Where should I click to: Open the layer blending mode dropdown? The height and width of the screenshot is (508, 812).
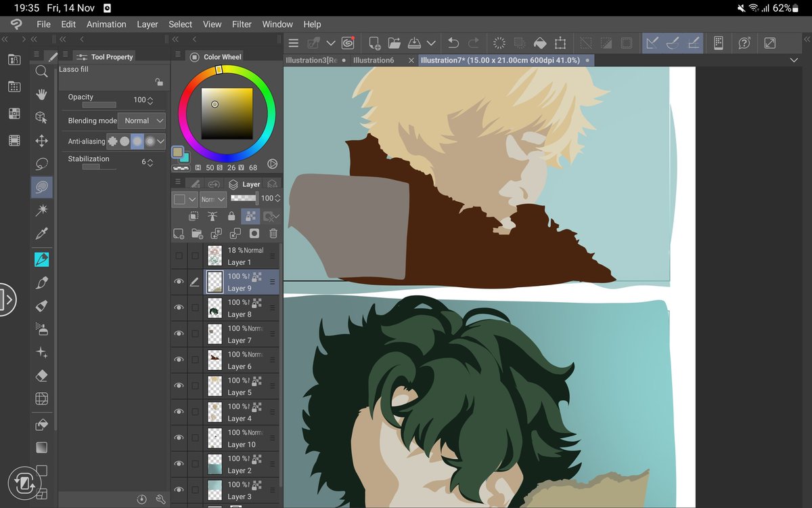click(212, 198)
